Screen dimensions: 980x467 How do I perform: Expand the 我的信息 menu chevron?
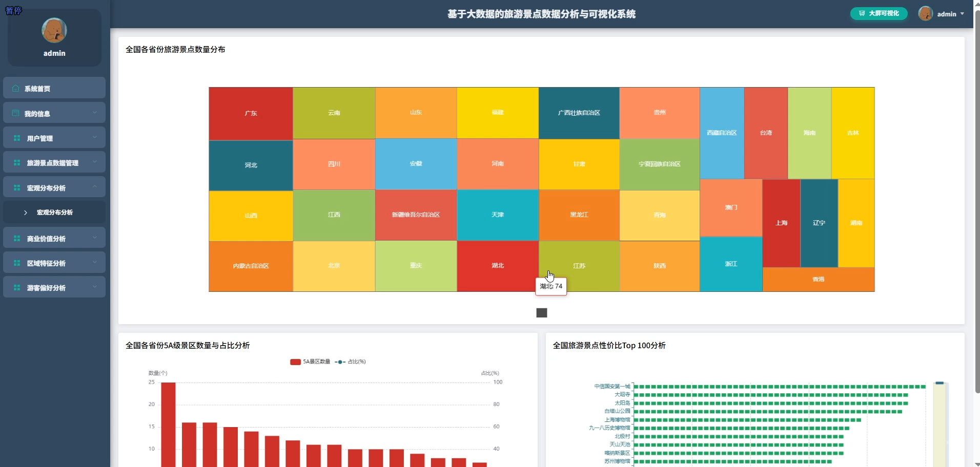[x=95, y=113]
